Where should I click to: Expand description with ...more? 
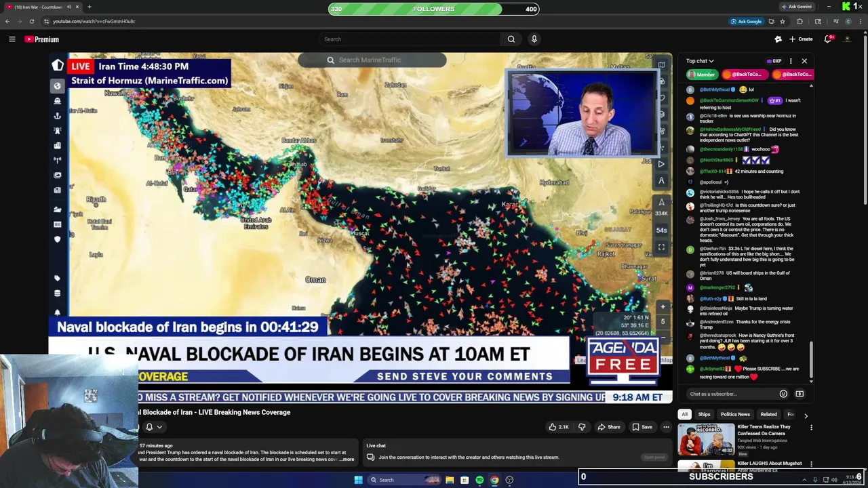(x=347, y=460)
